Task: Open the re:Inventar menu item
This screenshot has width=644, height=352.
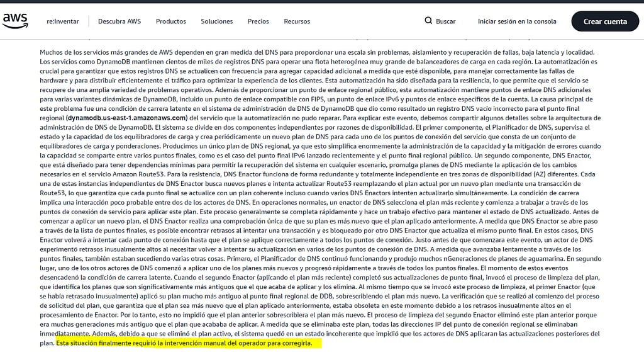Action: (x=63, y=21)
